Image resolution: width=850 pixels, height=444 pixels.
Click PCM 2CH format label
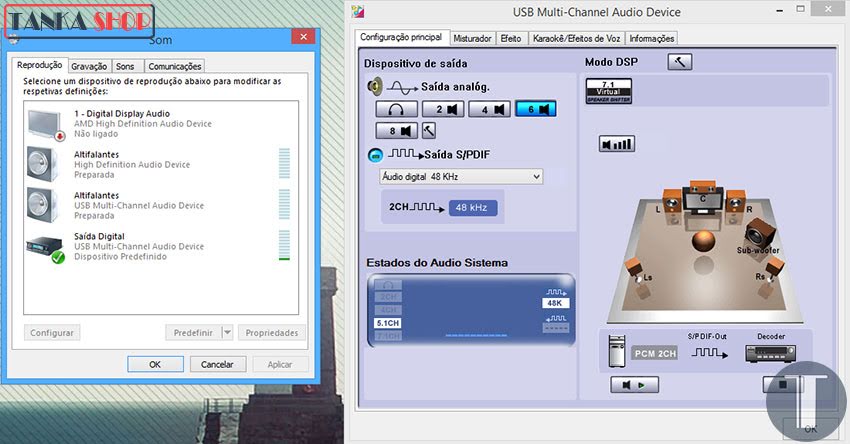point(655,353)
